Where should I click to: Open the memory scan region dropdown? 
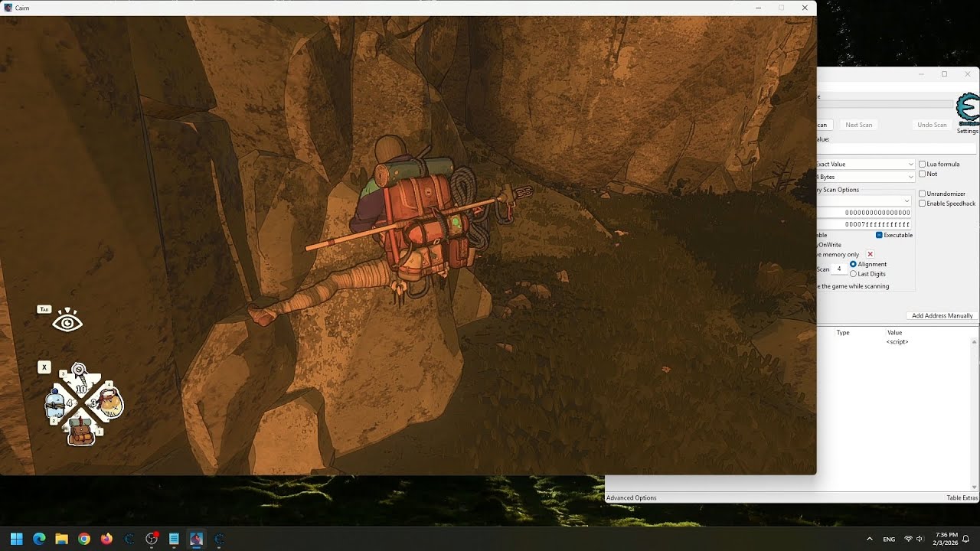click(865, 201)
